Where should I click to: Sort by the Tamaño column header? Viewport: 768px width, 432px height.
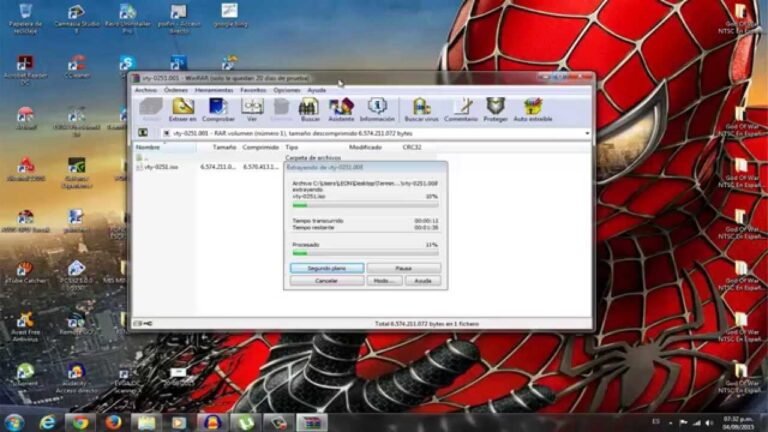217,147
